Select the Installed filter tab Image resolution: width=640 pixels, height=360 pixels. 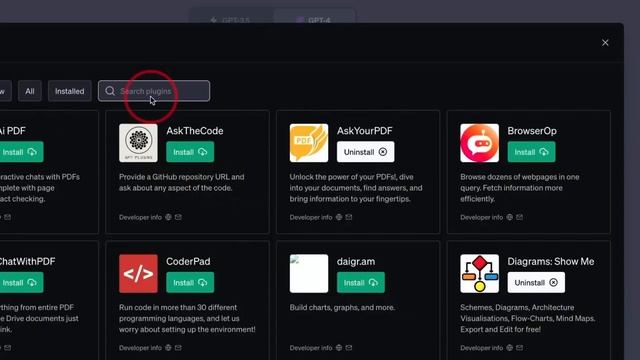(70, 91)
